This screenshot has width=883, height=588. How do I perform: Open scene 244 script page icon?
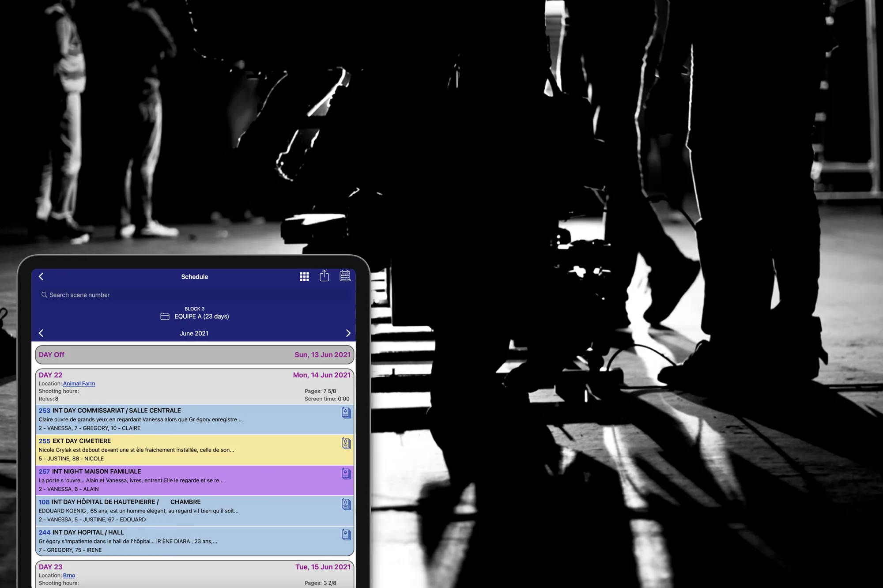click(x=346, y=535)
